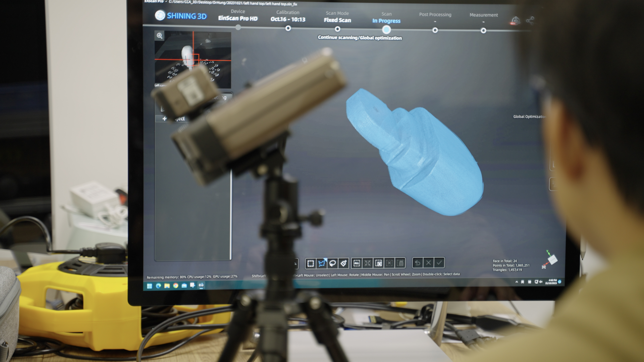
Task: Go to the Device step
Action: coord(238,15)
